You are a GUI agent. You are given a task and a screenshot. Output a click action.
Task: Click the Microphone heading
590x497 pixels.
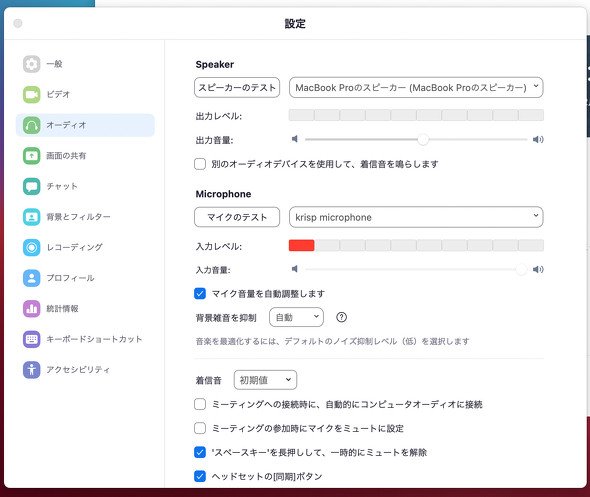click(x=223, y=194)
